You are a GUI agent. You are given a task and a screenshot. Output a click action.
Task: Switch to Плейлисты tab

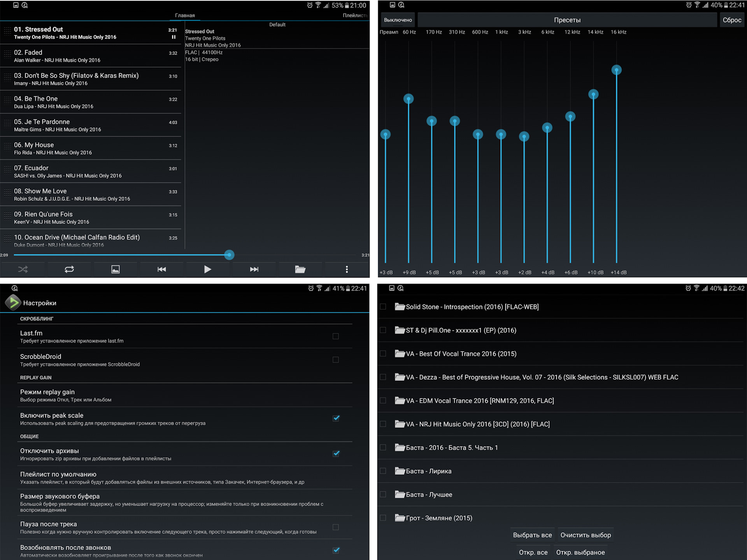[x=355, y=16]
